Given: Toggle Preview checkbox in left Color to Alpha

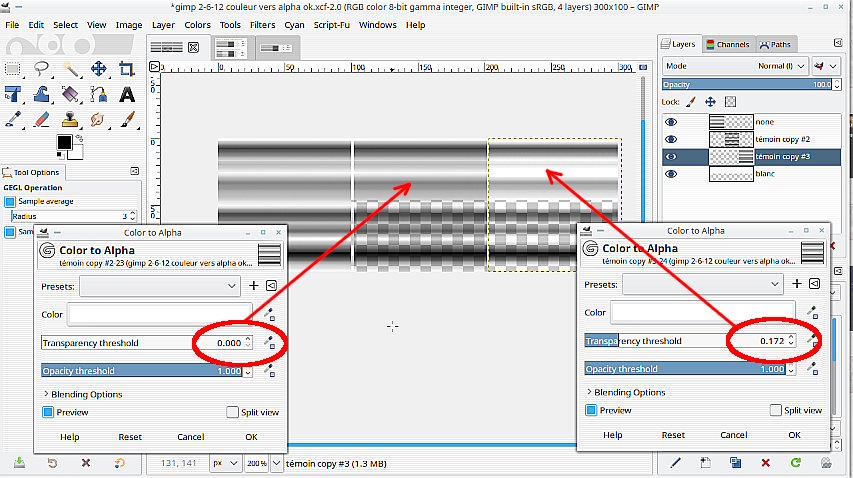Looking at the screenshot, I should pyautogui.click(x=48, y=412).
